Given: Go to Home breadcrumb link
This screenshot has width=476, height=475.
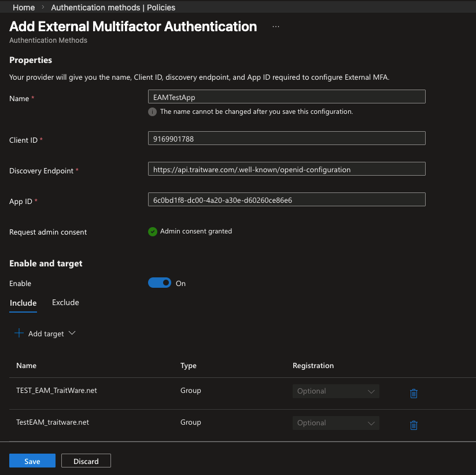Looking at the screenshot, I should [24, 8].
